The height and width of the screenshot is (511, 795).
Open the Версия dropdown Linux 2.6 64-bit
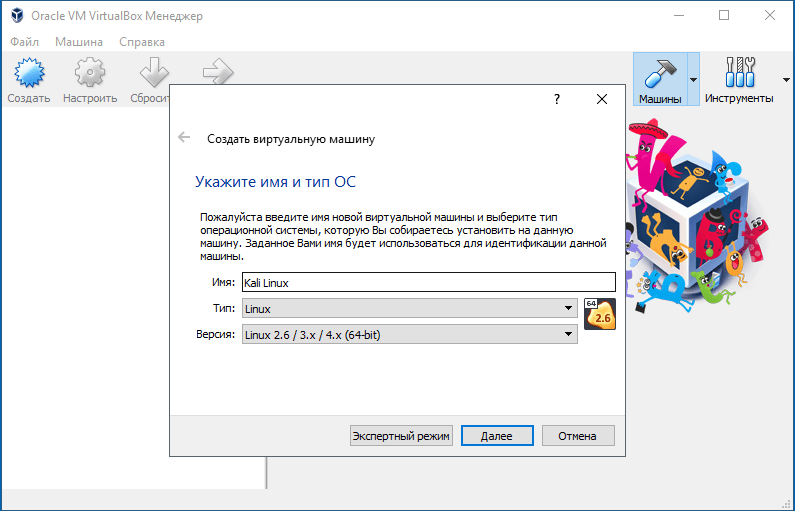410,334
